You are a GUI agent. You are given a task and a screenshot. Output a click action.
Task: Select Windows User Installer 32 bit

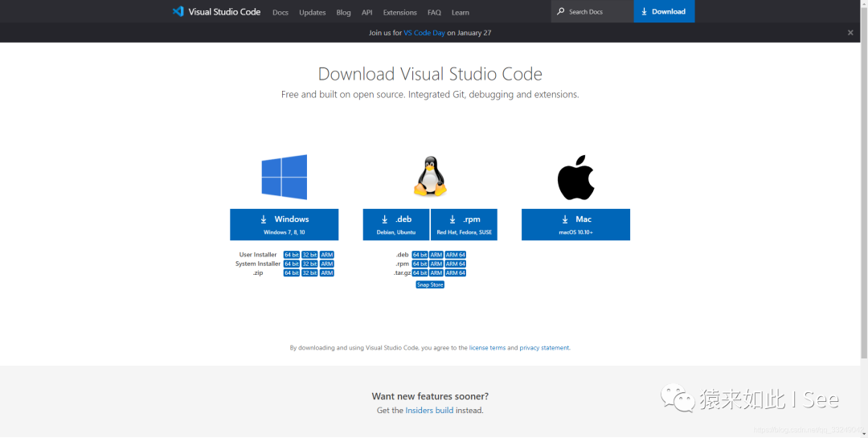point(309,255)
